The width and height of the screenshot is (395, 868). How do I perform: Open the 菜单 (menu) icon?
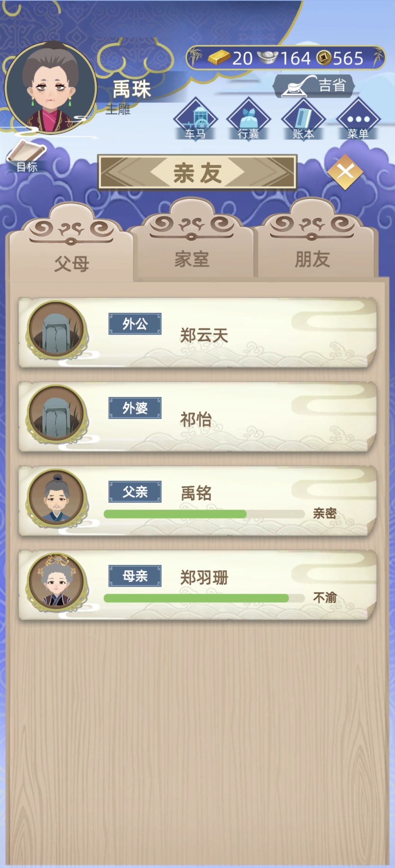pyautogui.click(x=358, y=119)
